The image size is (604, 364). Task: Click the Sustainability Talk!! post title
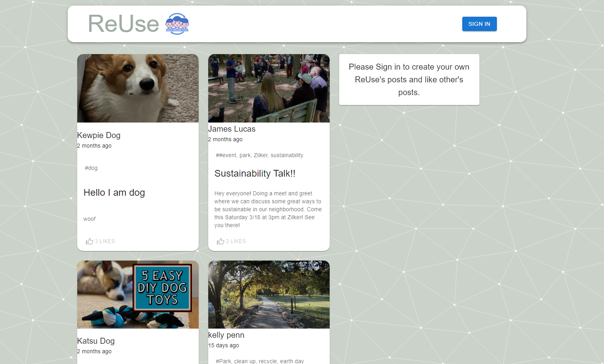pyautogui.click(x=255, y=173)
